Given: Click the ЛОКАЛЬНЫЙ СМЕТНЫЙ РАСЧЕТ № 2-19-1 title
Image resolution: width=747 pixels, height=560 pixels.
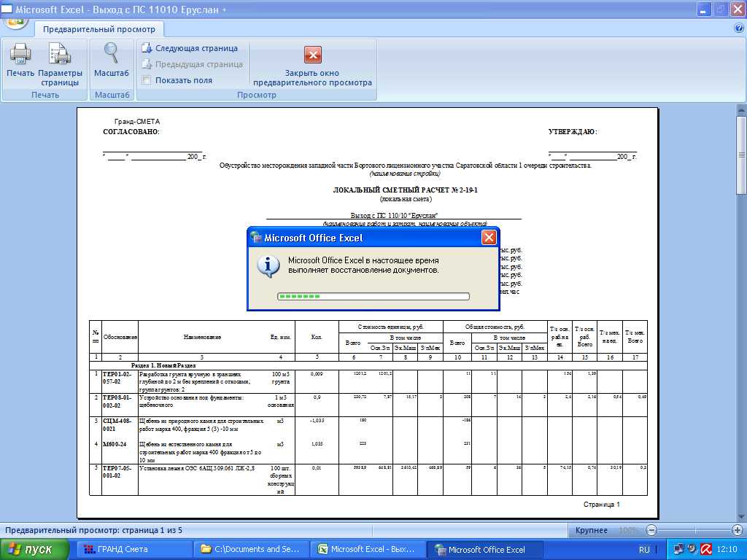Looking at the screenshot, I should point(406,190).
